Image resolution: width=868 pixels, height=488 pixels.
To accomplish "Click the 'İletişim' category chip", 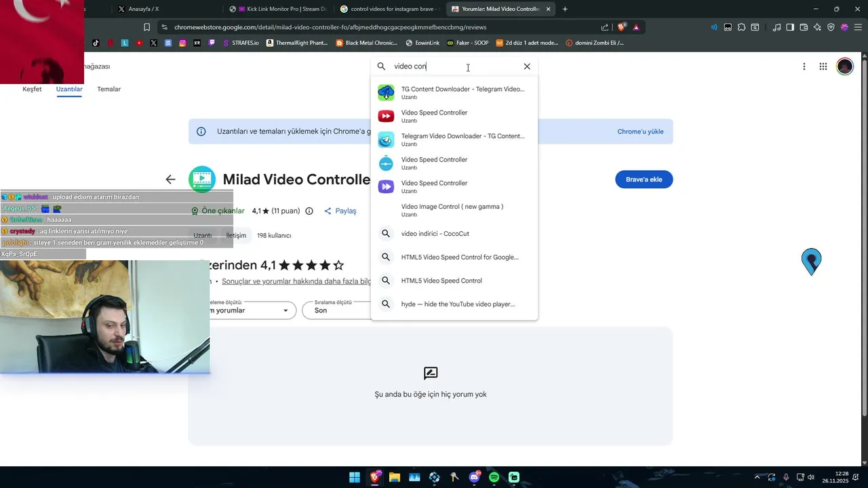I will tap(236, 235).
